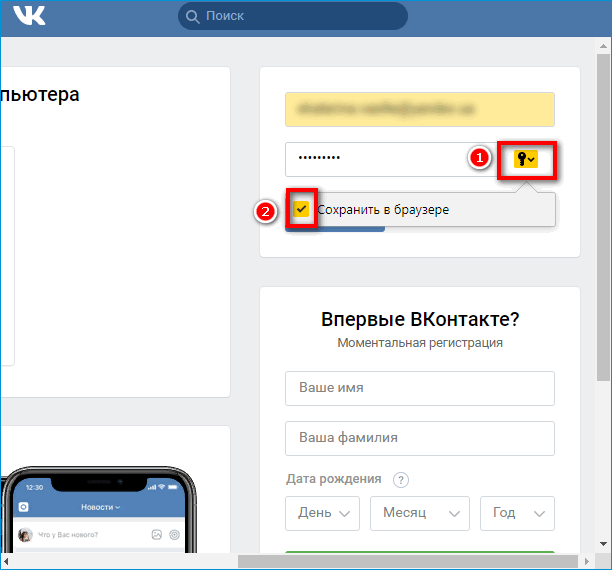Toggle the Сохранить в браузере checkbox

pyautogui.click(x=301, y=209)
